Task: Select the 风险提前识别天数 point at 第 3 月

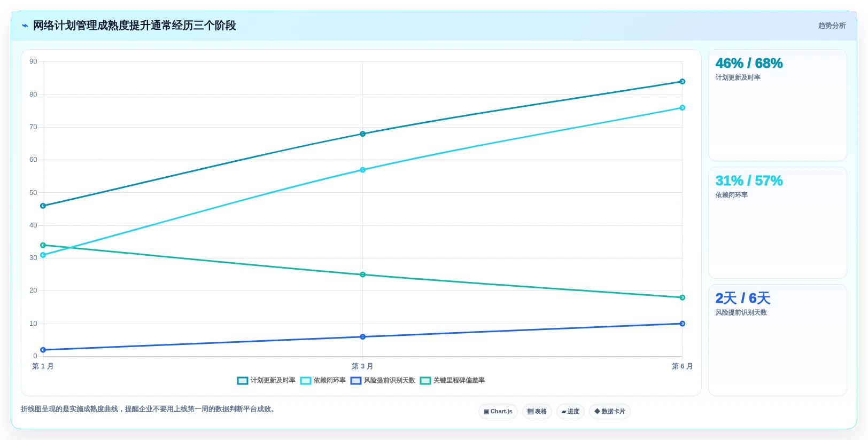Action: [x=362, y=337]
